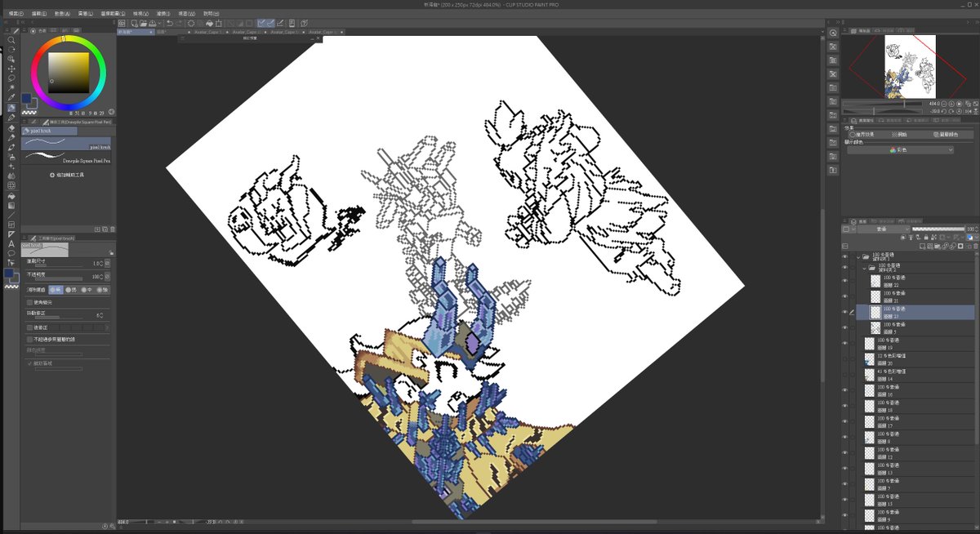Toggle visibility of folder 資料夾 1
Screen dimensions: 980x534
[845, 256]
